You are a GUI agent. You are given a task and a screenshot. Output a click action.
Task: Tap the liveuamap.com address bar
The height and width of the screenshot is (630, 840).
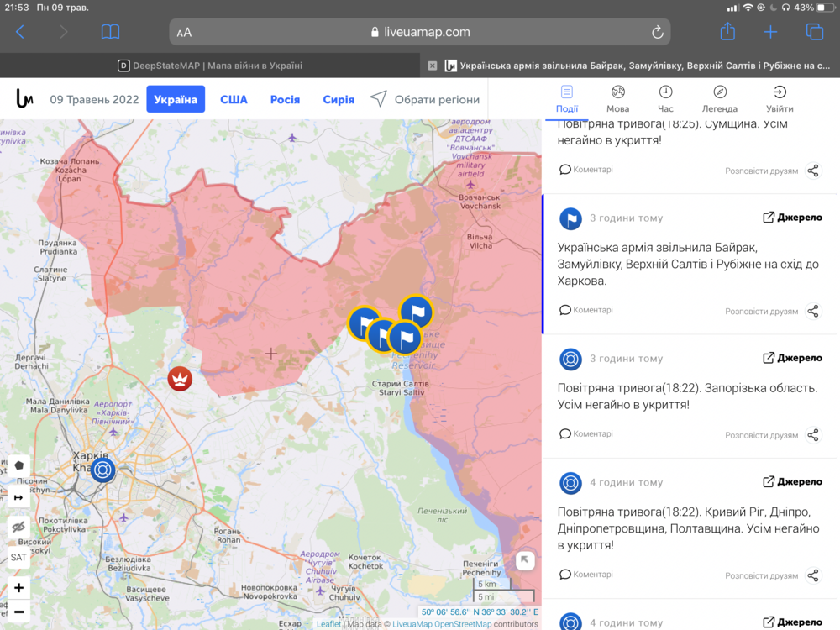[x=420, y=32]
